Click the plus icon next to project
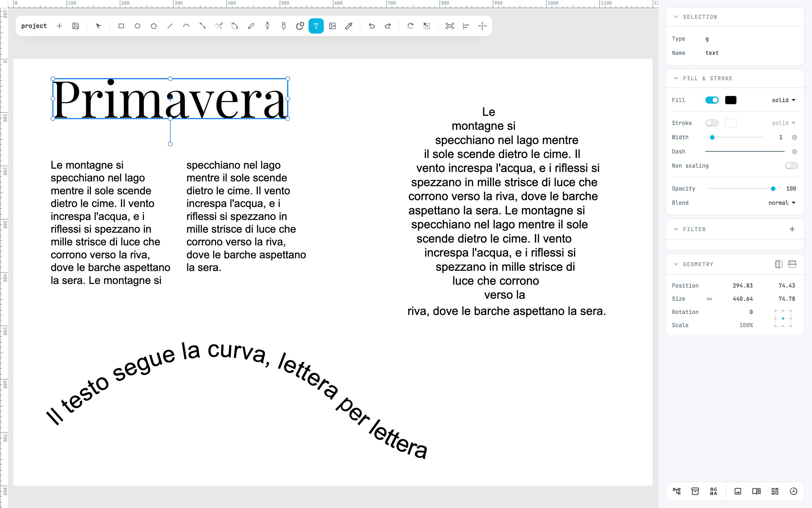This screenshot has width=812, height=508. coord(59,26)
